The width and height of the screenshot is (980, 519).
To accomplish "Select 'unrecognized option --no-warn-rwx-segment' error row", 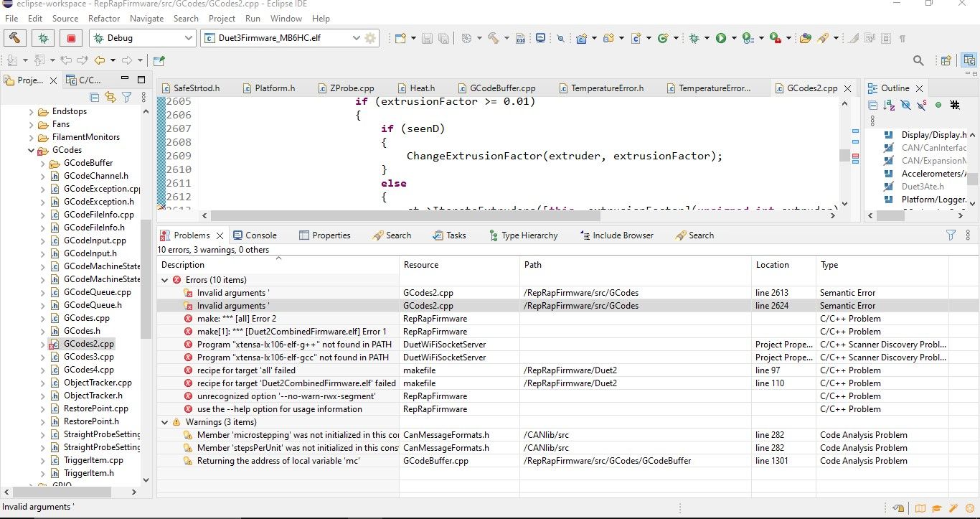I will tap(286, 396).
